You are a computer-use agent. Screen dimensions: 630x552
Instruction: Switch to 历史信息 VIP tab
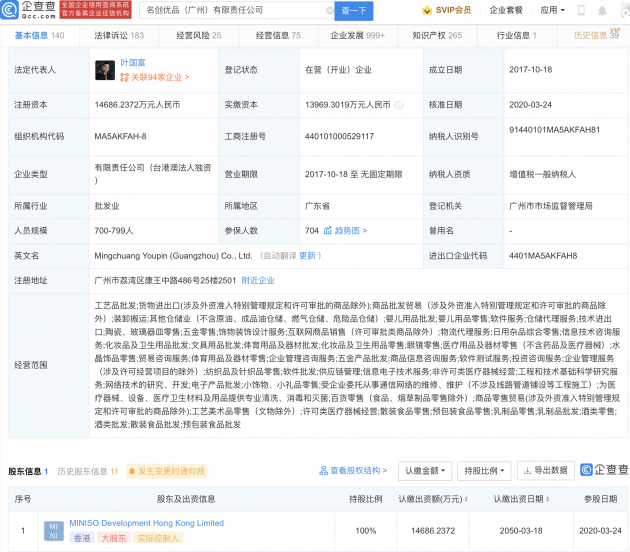596,35
